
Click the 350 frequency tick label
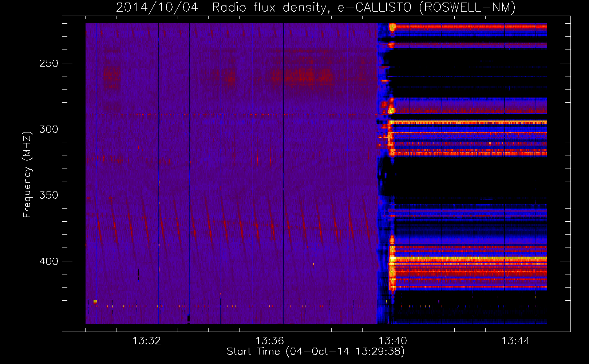coord(48,195)
